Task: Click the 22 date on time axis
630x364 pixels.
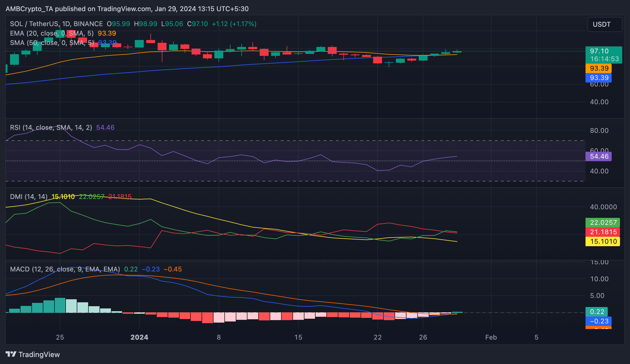Action: [378, 337]
